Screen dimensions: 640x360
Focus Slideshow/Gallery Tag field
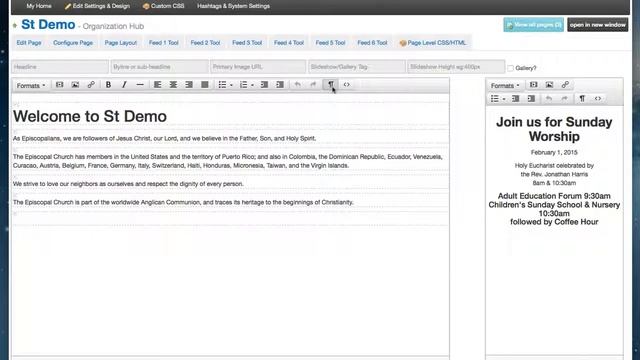point(357,67)
